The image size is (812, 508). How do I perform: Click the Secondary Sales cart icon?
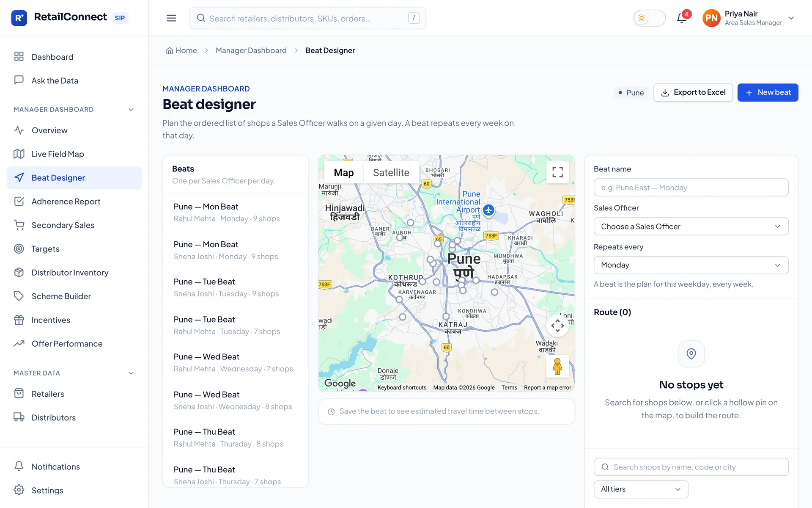pos(19,225)
